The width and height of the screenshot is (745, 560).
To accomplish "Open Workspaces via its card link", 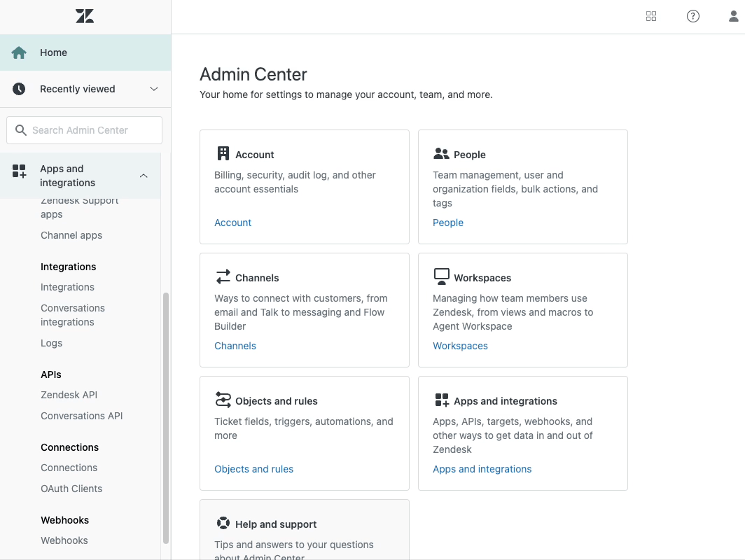I will tap(460, 345).
